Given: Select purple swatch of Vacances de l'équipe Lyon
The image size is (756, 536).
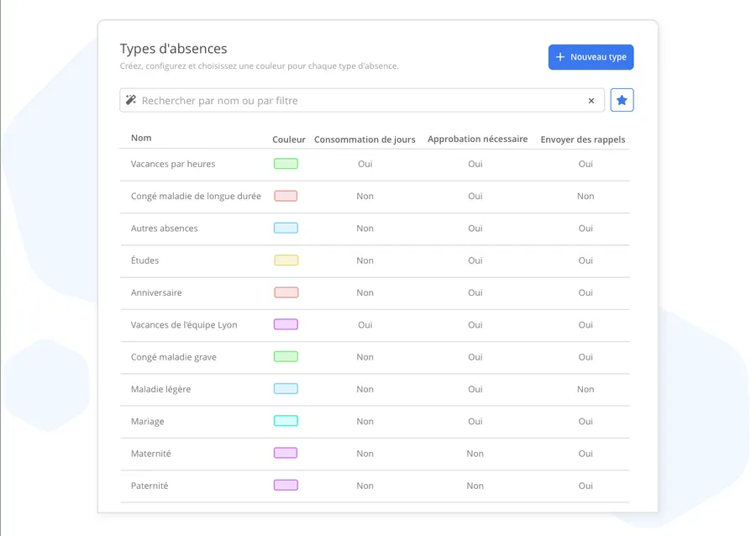Looking at the screenshot, I should (x=286, y=324).
